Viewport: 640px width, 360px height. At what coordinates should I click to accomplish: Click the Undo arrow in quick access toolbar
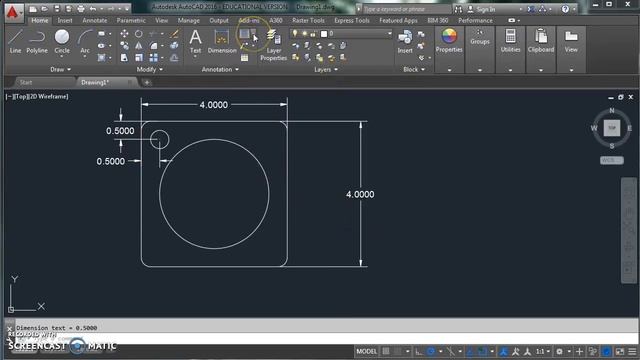coord(93,9)
